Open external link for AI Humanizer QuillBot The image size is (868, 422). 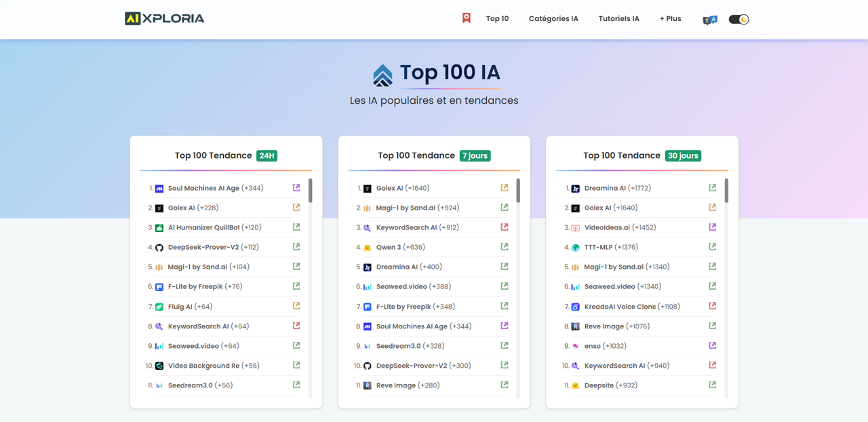tap(296, 227)
